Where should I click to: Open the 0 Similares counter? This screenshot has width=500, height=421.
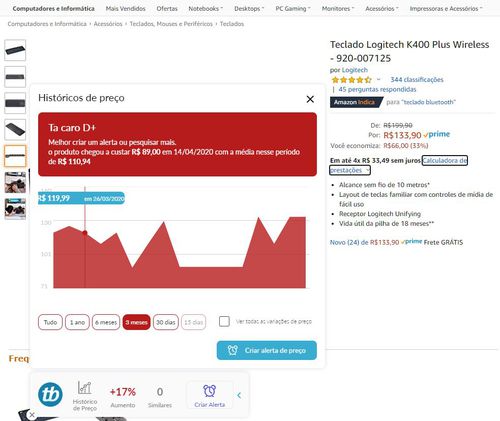160,396
